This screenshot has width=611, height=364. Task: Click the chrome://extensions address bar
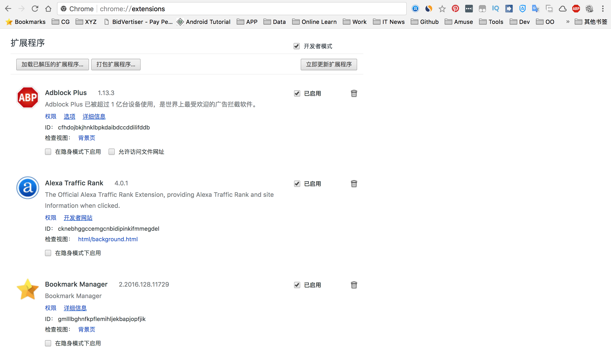pyautogui.click(x=232, y=9)
